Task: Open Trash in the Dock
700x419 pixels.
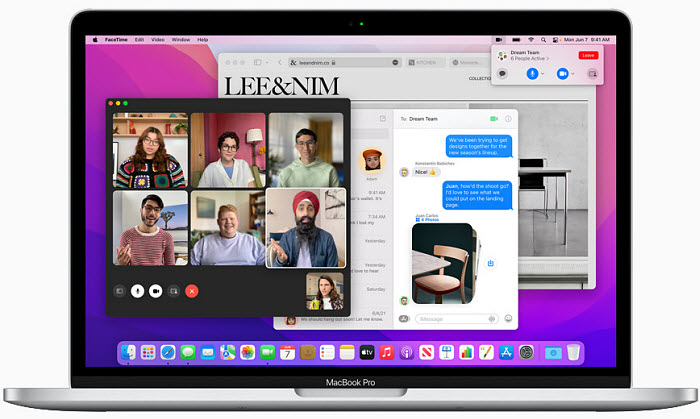Action: point(573,353)
